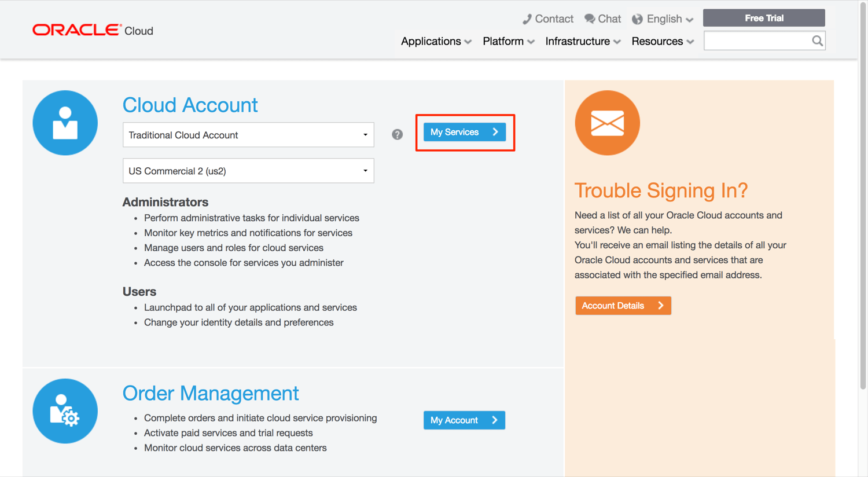Open the Platform menu
The width and height of the screenshot is (868, 477).
click(x=509, y=41)
